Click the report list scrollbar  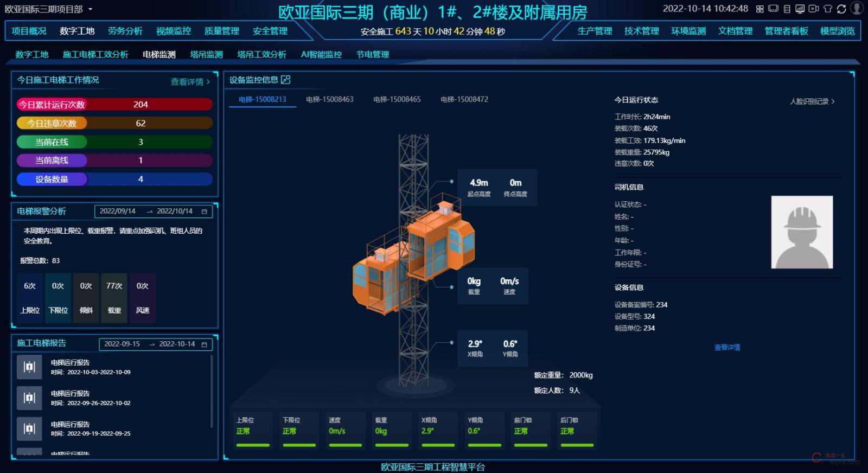point(212,391)
